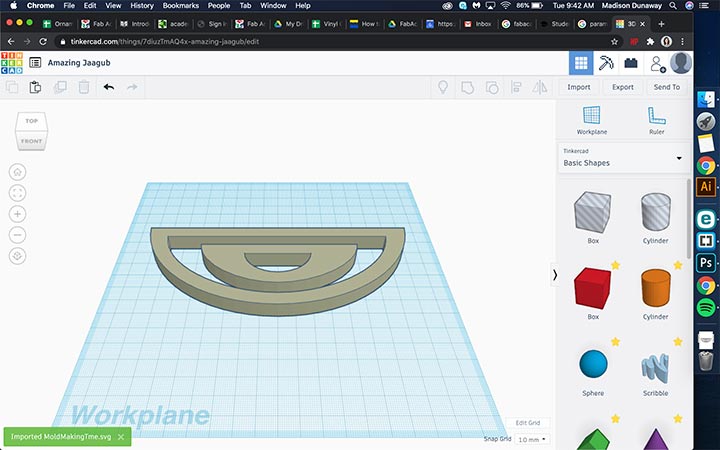Open Spotify from the Dock
The image size is (720, 450).
click(x=706, y=307)
